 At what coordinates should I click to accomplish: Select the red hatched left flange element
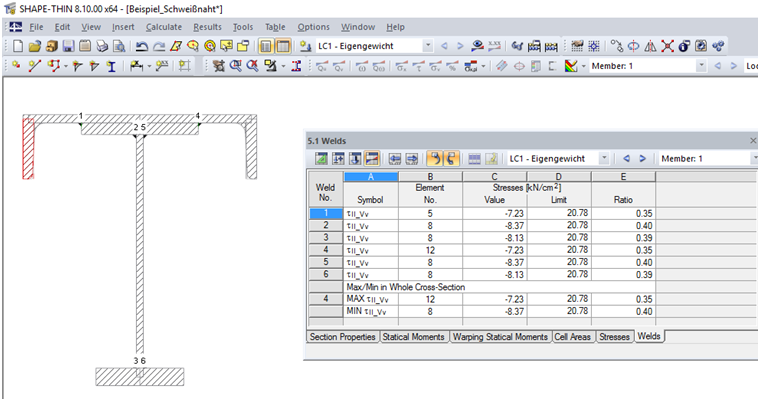pos(29,148)
